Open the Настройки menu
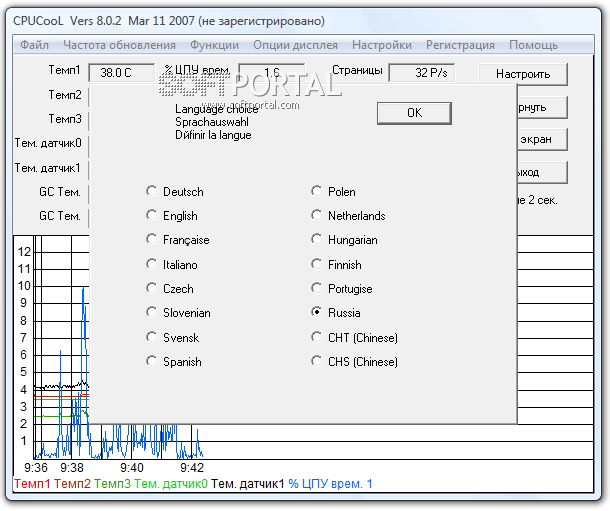610x511 pixels. pyautogui.click(x=382, y=45)
